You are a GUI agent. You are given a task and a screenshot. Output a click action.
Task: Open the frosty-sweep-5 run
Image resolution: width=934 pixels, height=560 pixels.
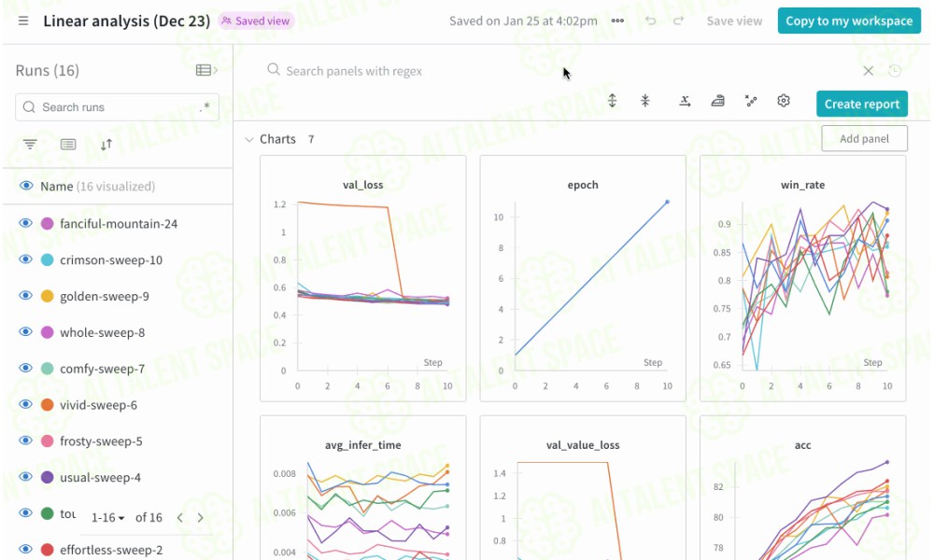pos(101,441)
